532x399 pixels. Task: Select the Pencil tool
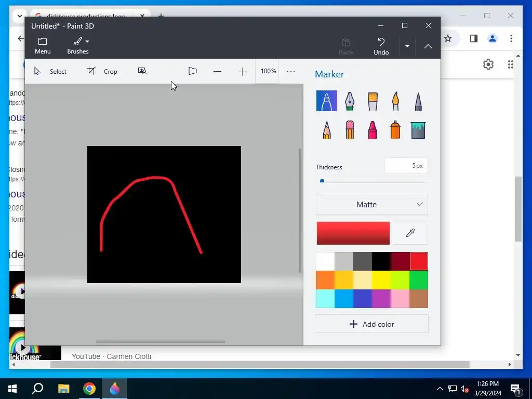327,130
